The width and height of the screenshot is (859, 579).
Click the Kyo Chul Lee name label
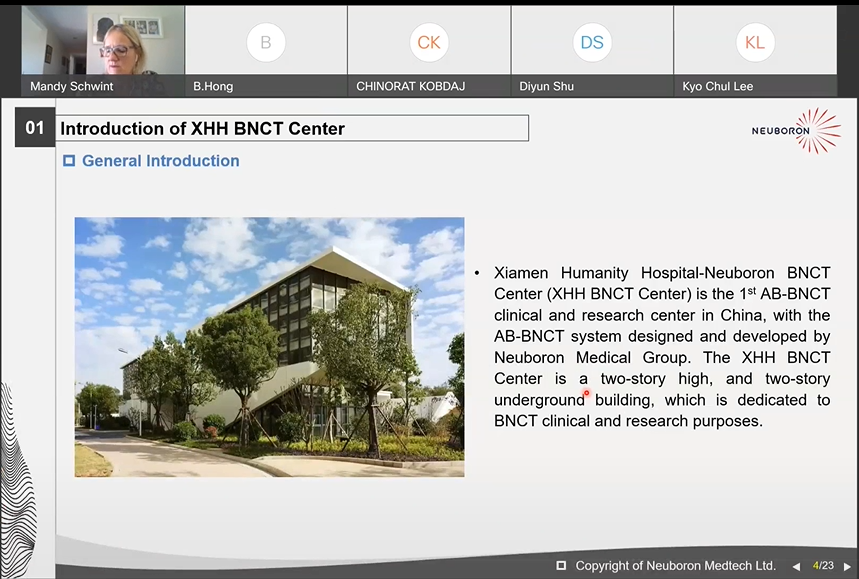click(717, 87)
